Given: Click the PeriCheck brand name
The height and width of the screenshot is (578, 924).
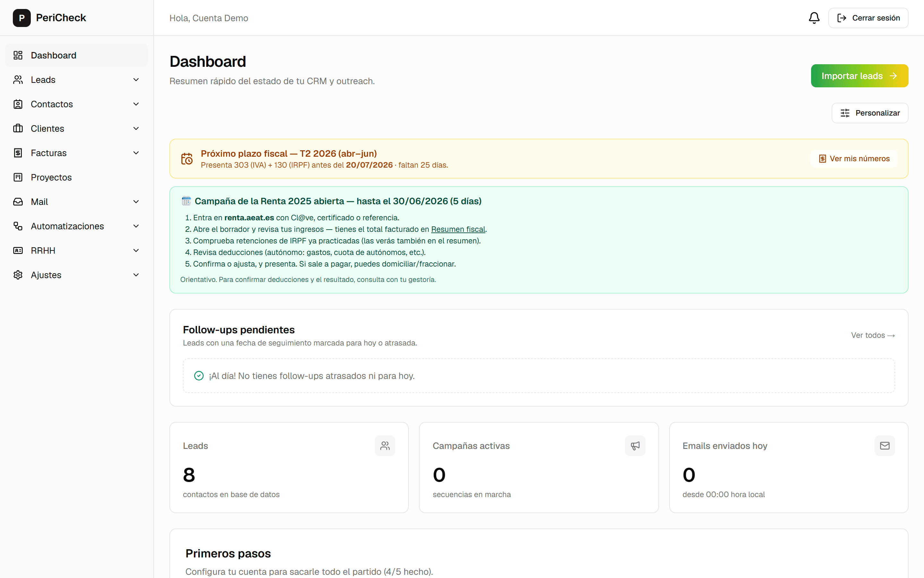Looking at the screenshot, I should click(x=61, y=18).
